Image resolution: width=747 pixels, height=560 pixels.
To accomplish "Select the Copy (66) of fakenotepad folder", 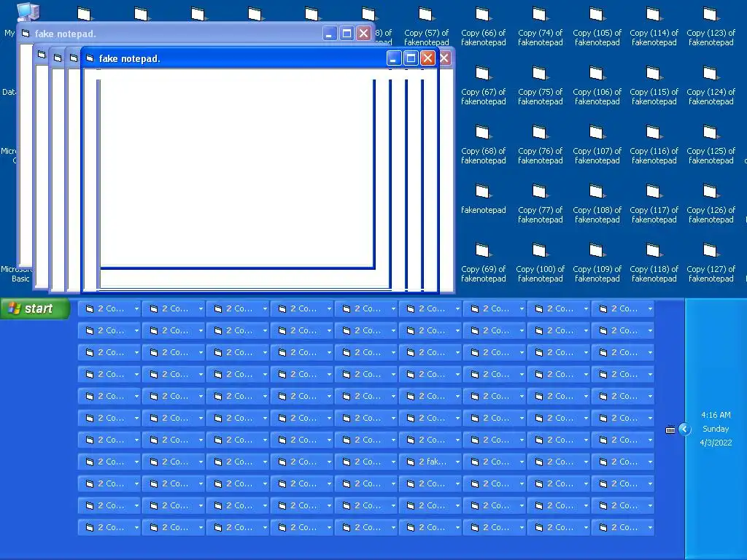I will tap(483, 27).
